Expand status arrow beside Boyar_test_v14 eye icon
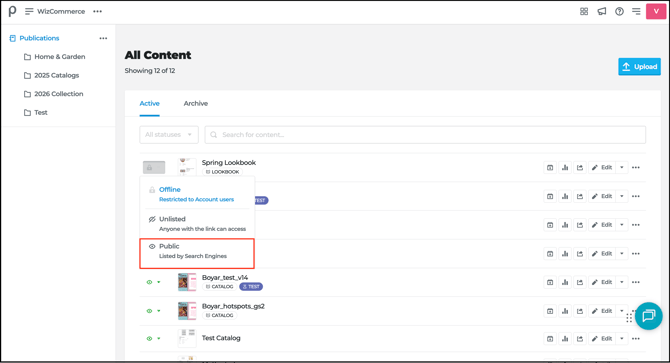The height and width of the screenshot is (363, 670). (x=159, y=282)
